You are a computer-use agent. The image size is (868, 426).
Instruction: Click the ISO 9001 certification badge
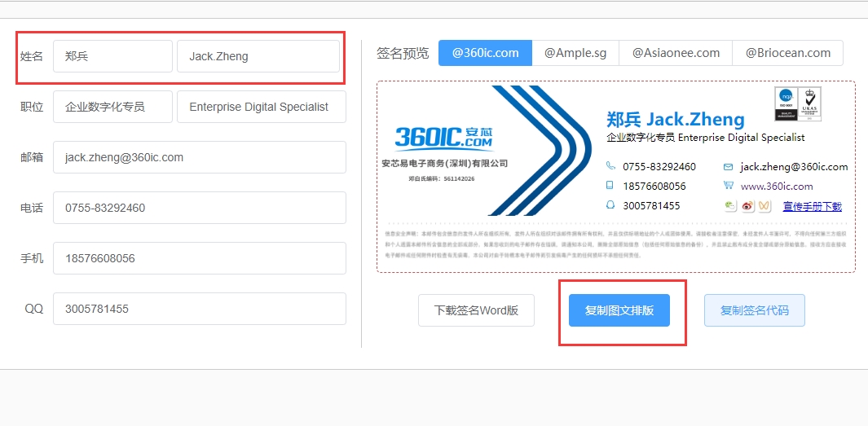click(x=785, y=103)
